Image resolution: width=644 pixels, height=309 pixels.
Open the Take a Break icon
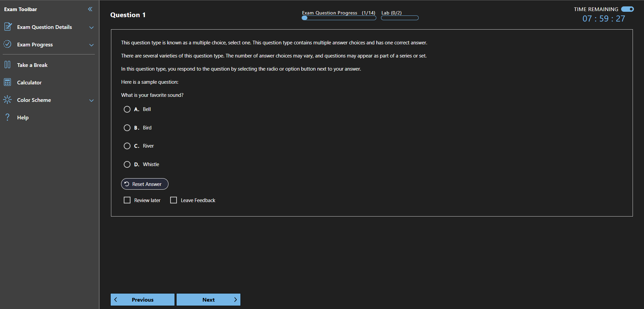[8, 65]
